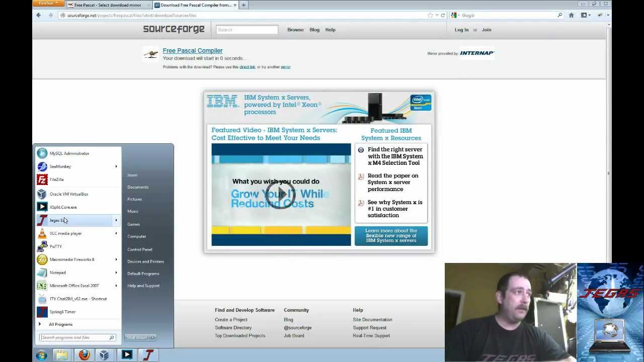Open XSplit from the taskbar
The image size is (644, 362).
[127, 355]
